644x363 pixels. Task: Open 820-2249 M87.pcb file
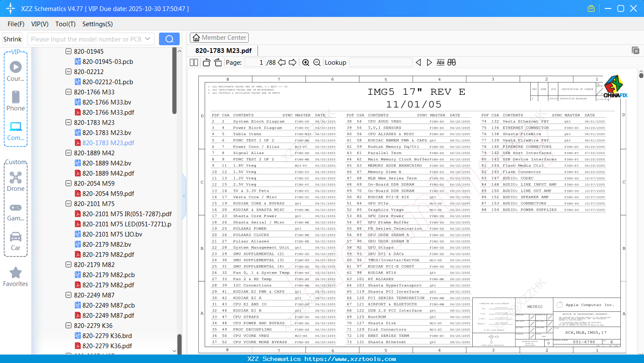coord(104,305)
